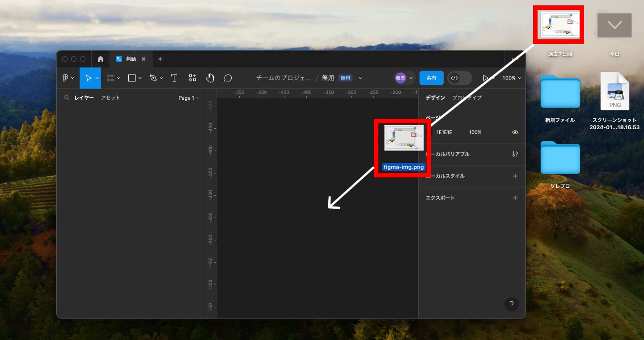Open the ソレプロ folder on desktop
Viewport: 644px width, 340px height.
coord(560,158)
